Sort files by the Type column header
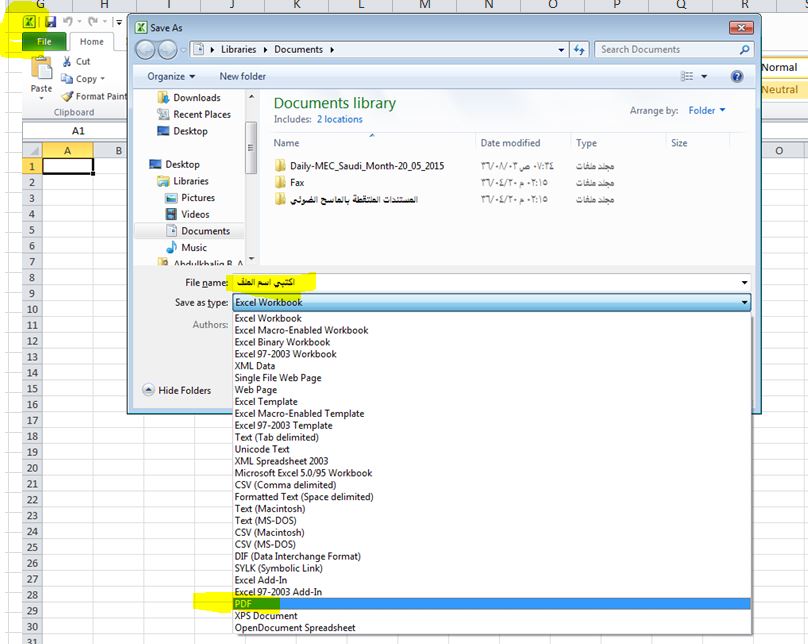This screenshot has width=808, height=644. click(586, 143)
